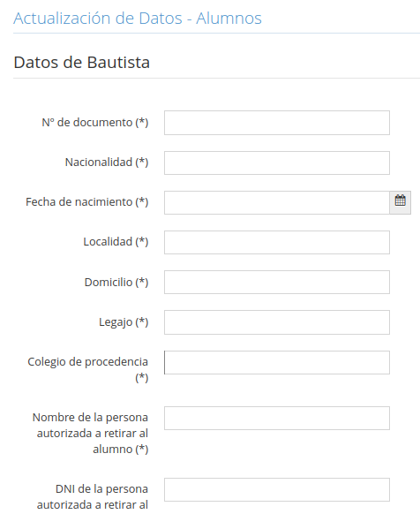Select the authorized person's name input field
This screenshot has height=514, width=420.
277,419
